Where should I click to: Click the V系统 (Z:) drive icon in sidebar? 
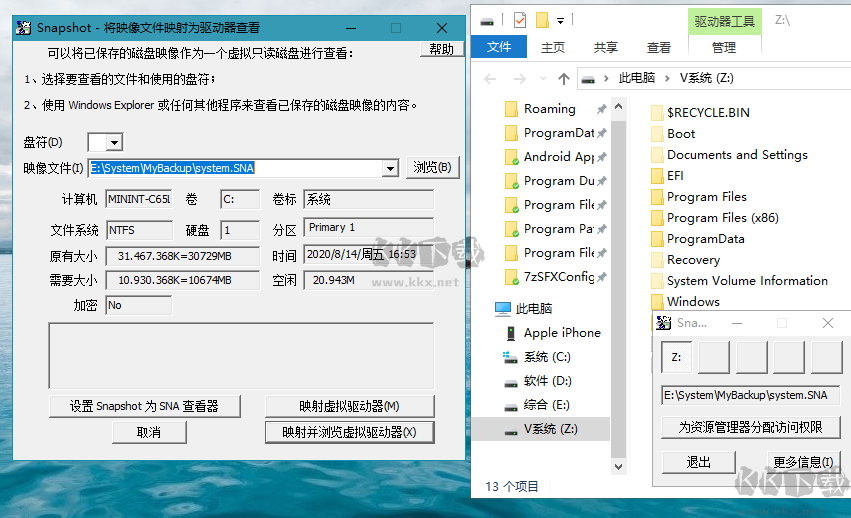(x=511, y=431)
